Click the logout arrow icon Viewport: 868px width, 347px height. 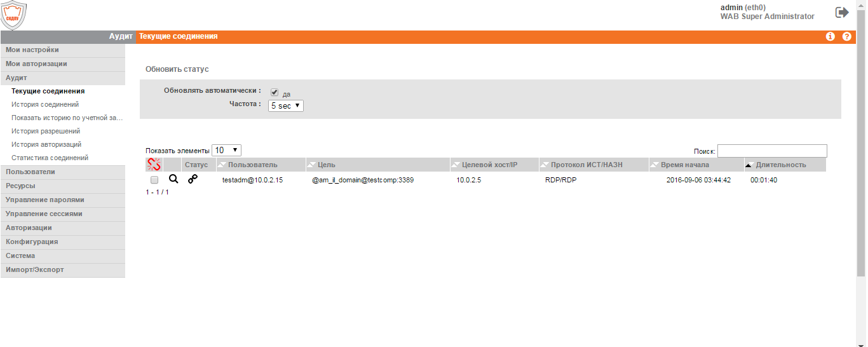842,12
